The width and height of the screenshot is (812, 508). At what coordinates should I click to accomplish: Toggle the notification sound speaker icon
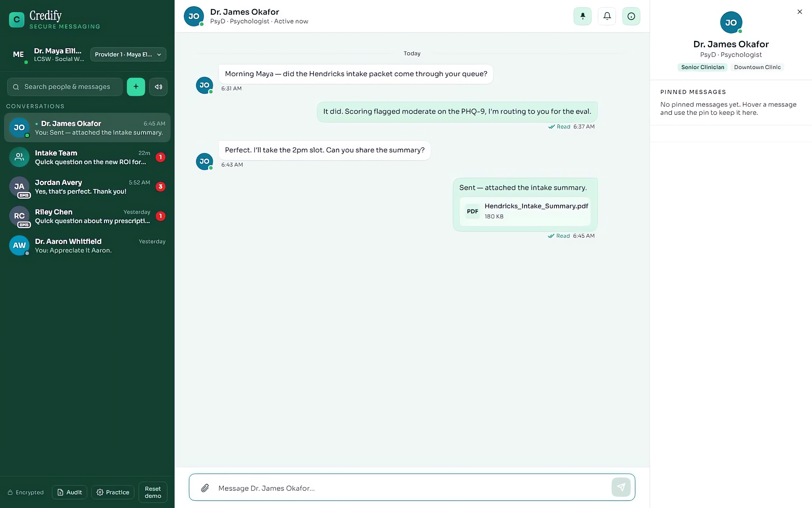tap(158, 87)
